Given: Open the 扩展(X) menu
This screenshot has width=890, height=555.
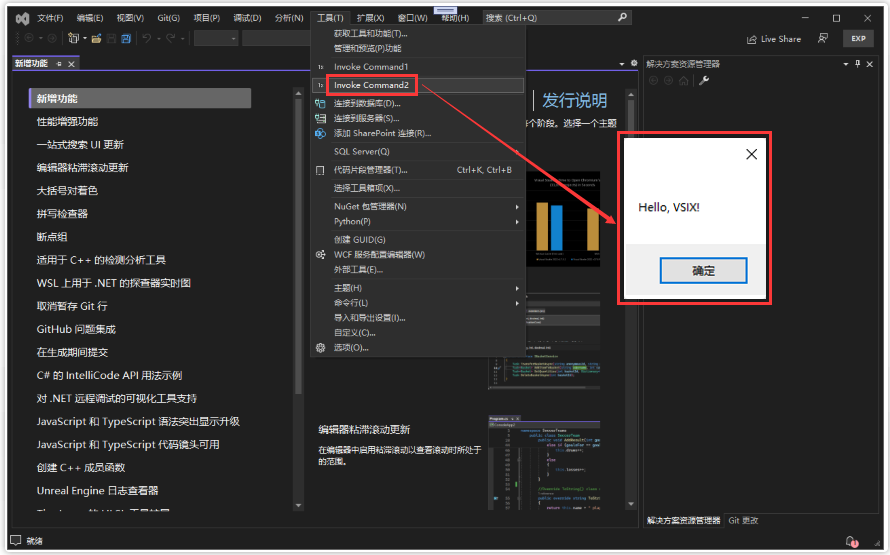Looking at the screenshot, I should (x=371, y=18).
